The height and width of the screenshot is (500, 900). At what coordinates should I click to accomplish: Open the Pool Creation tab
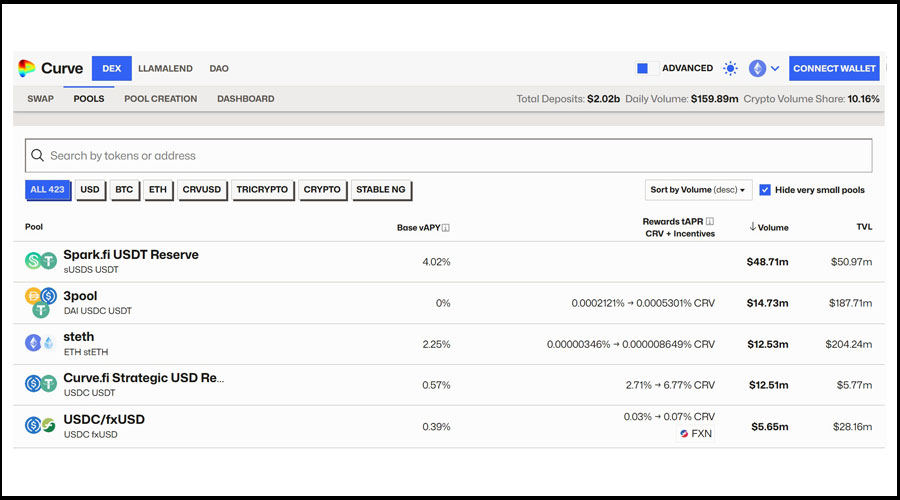coord(160,99)
